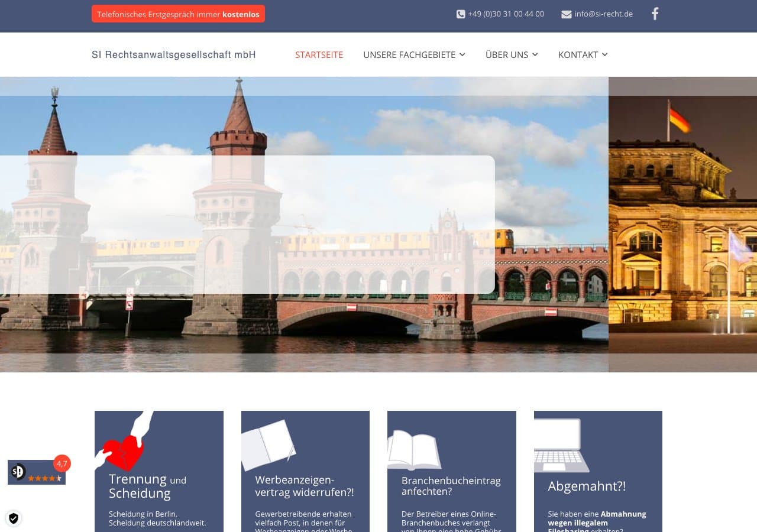Call the +49 (0)30 31 00 44 00 link
The image size is (757, 532).
tap(506, 14)
